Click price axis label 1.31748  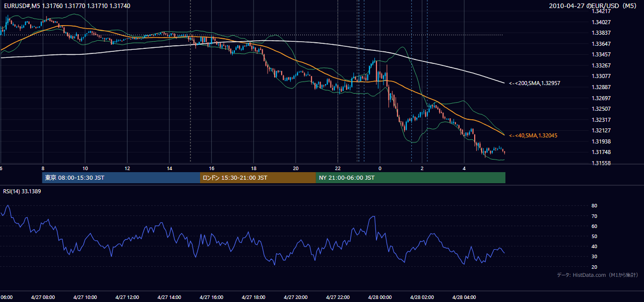point(601,153)
